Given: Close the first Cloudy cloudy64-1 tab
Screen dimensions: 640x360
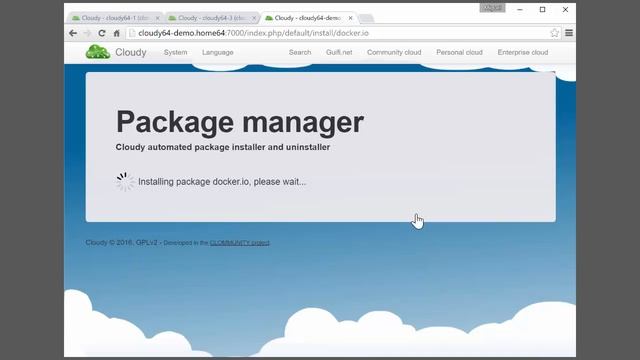Looking at the screenshot, I should [158, 18].
